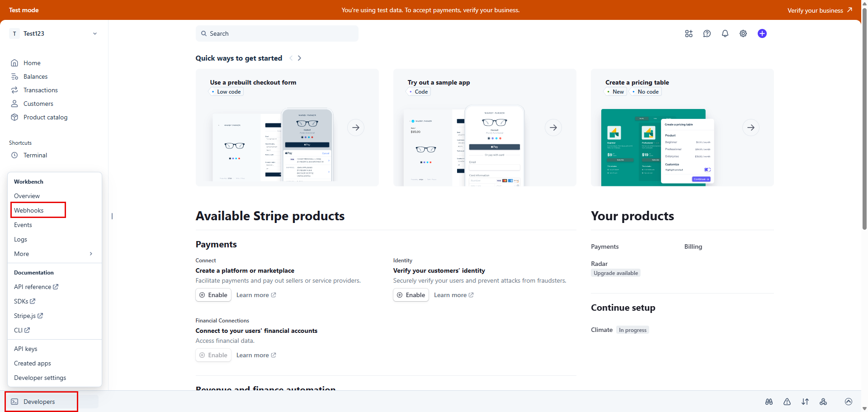868x412 pixels.
Task: Enable Connect platform or marketplace
Action: (x=213, y=295)
